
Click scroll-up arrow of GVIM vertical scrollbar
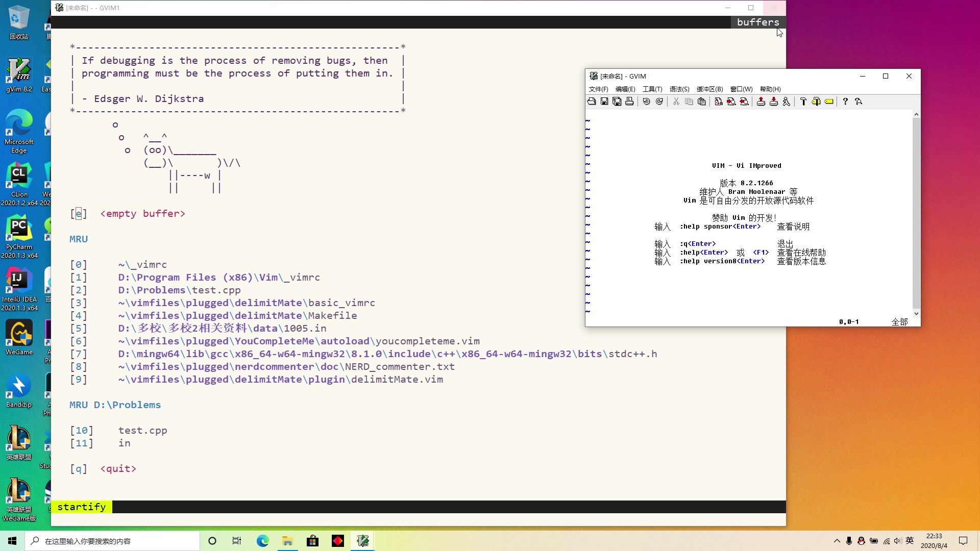[916, 114]
